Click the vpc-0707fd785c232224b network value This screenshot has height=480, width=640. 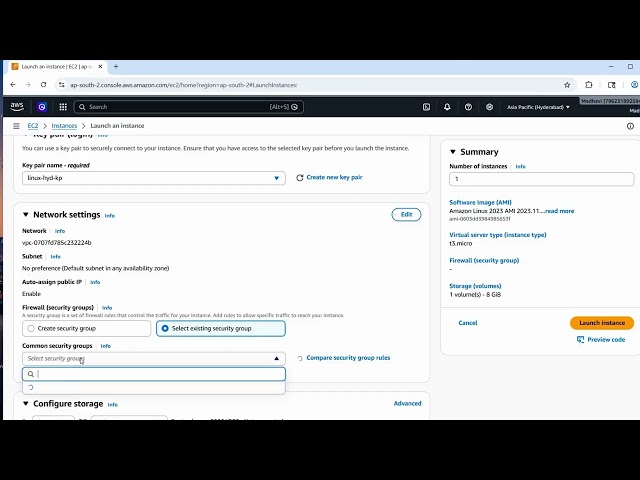57,242
